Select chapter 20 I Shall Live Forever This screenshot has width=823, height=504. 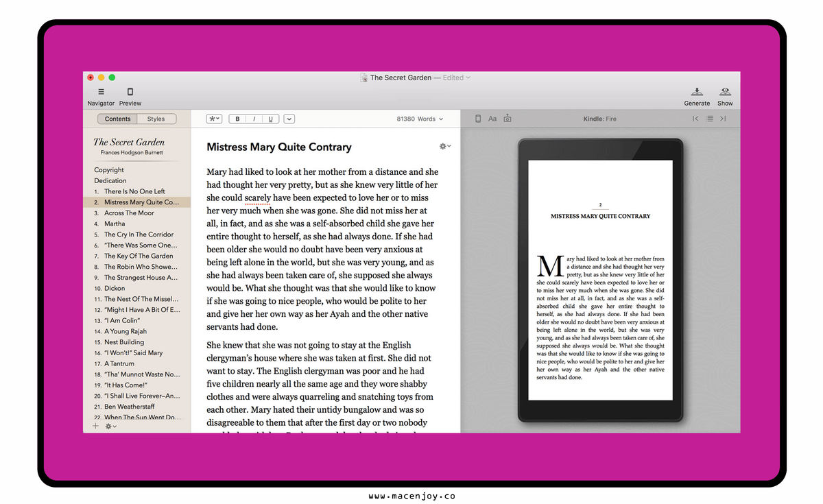137,396
